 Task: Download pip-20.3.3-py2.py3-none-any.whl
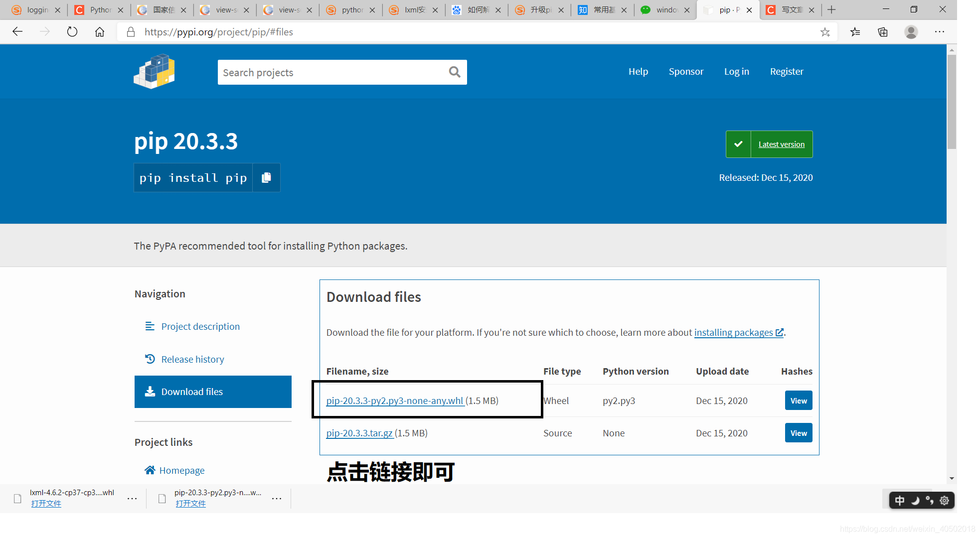(394, 401)
